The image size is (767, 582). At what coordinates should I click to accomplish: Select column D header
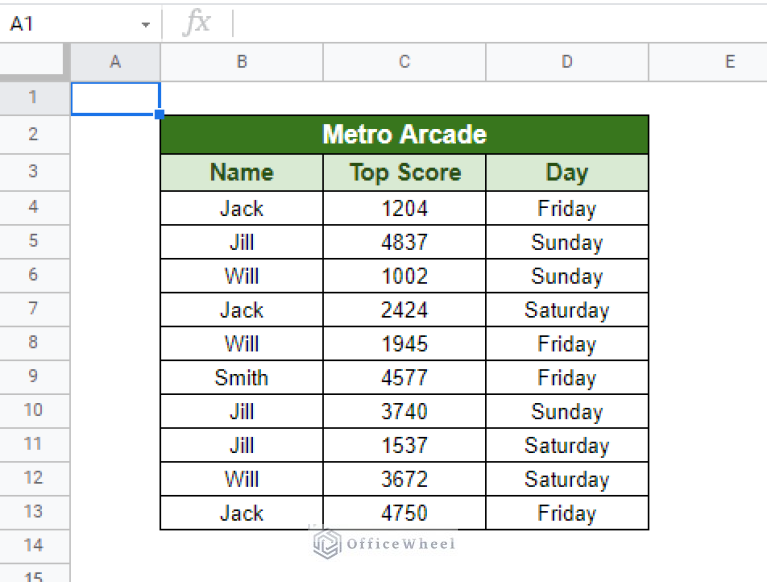(567, 62)
